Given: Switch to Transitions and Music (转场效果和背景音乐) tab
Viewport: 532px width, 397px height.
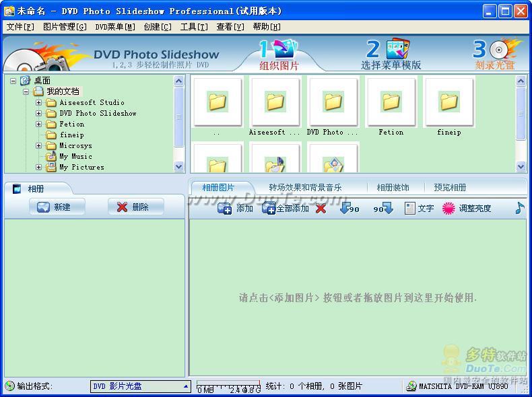Looking at the screenshot, I should coord(305,188).
